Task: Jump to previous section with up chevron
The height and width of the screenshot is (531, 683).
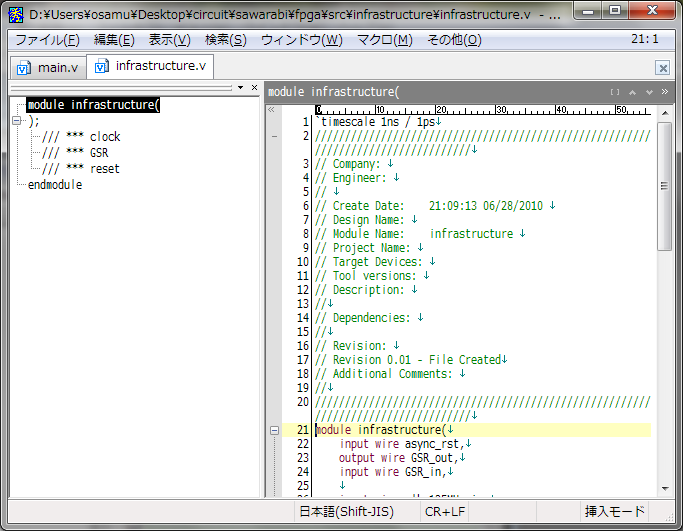Action: (x=633, y=92)
